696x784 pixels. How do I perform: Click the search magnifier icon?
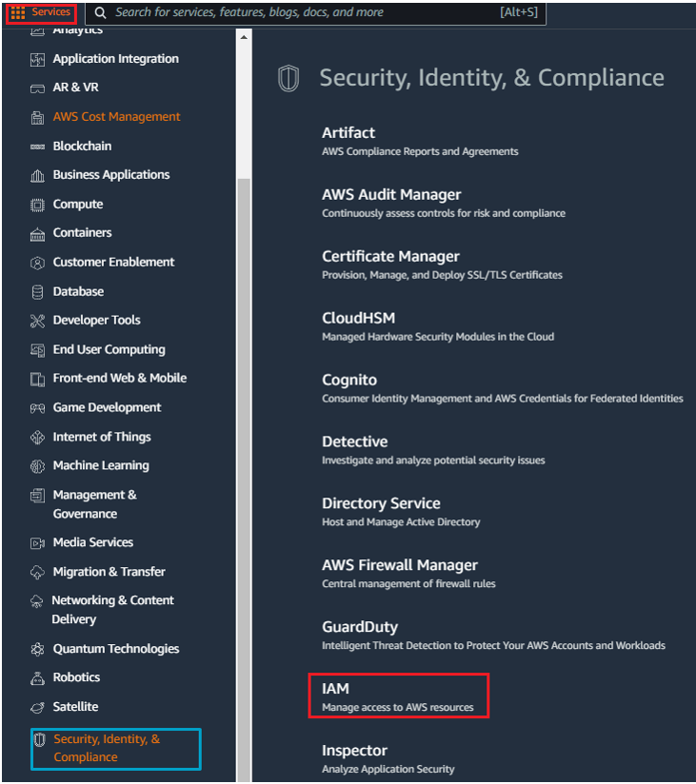coord(101,13)
